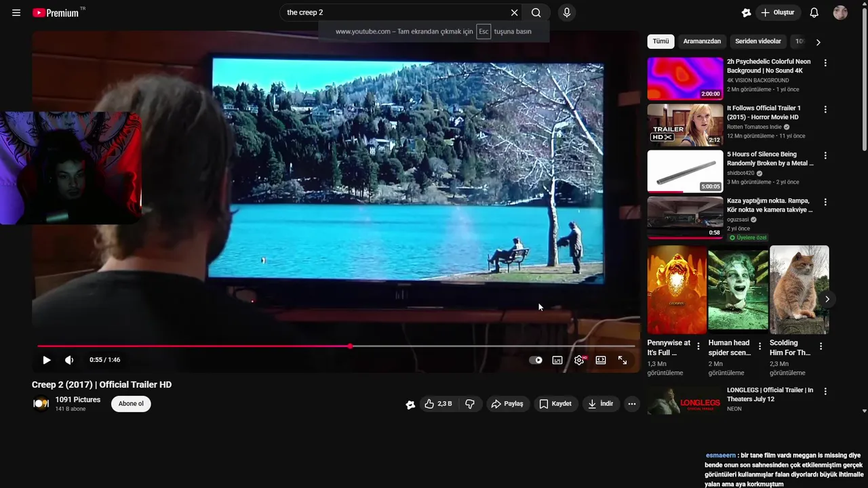Enter full screen mode
Viewport: 868px width, 488px height.
click(623, 360)
